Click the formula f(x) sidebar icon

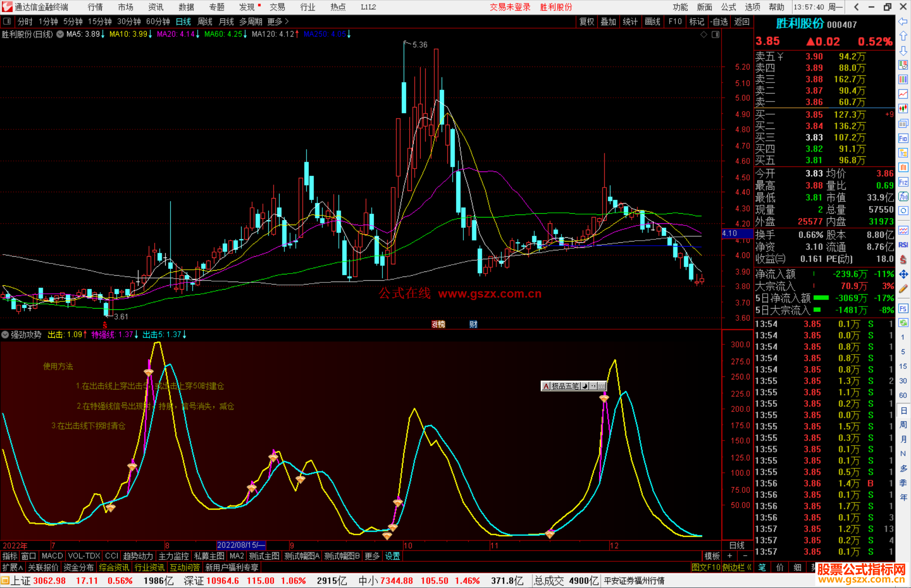903,196
